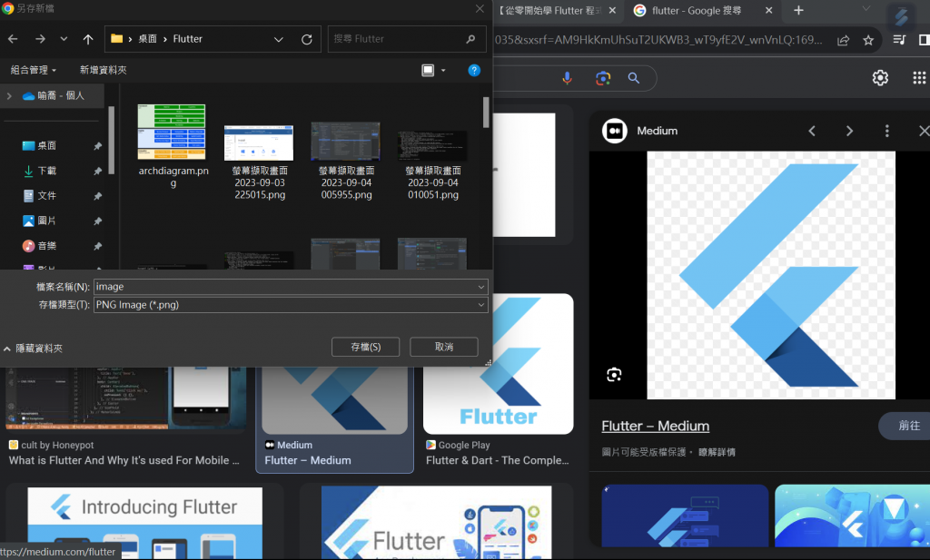Change the file view layout icon
This screenshot has height=560, width=930.
428,71
